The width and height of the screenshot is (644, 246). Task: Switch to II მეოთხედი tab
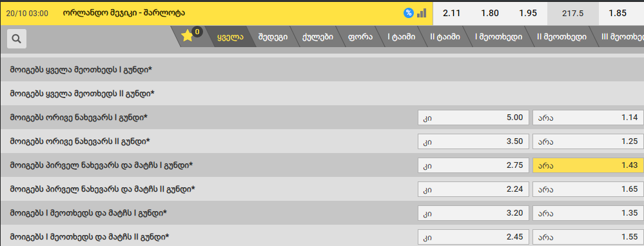[561, 37]
